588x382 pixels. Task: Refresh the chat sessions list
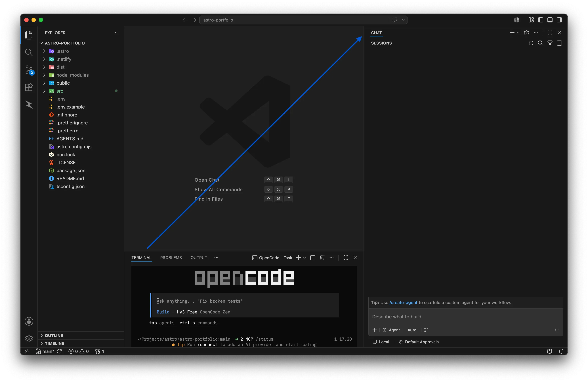point(531,43)
